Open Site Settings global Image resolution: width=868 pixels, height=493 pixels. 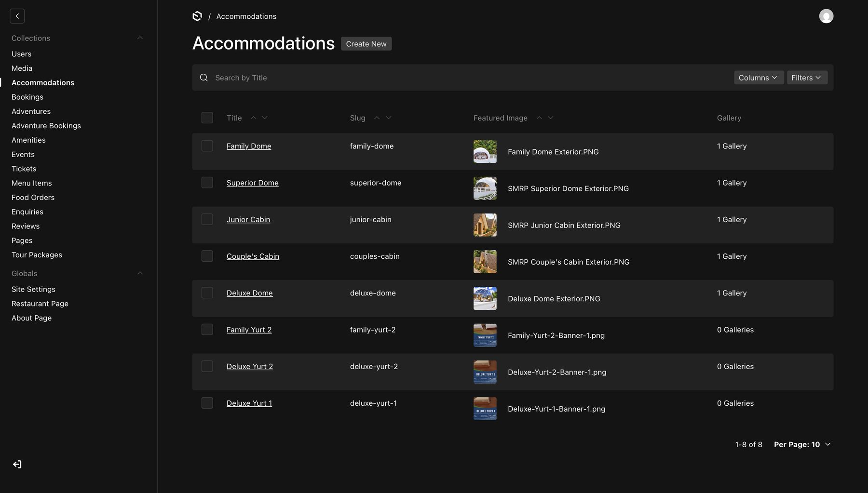[x=33, y=289]
